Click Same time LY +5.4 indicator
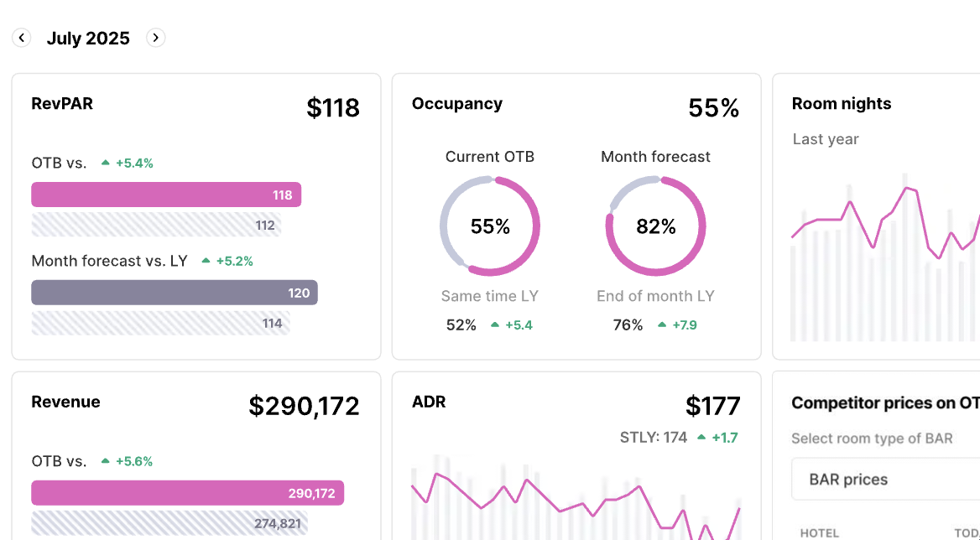This screenshot has height=540, width=980. [512, 325]
